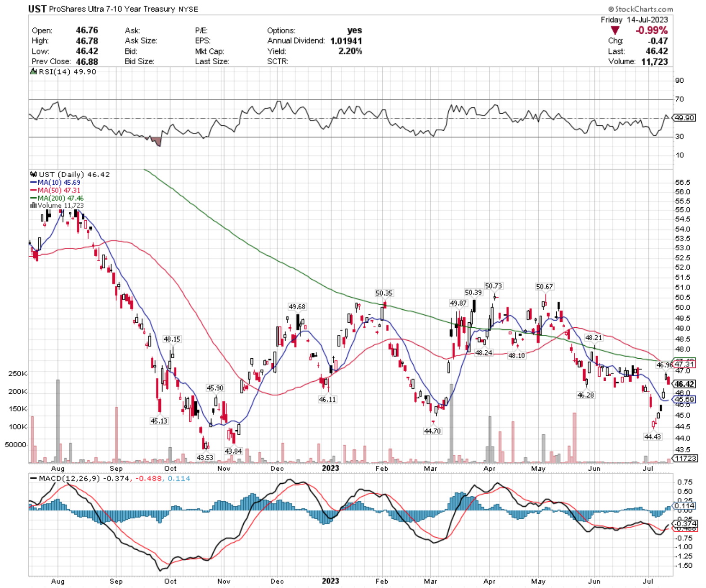
Task: Click the red down-triangle change indicator
Action: click(615, 31)
